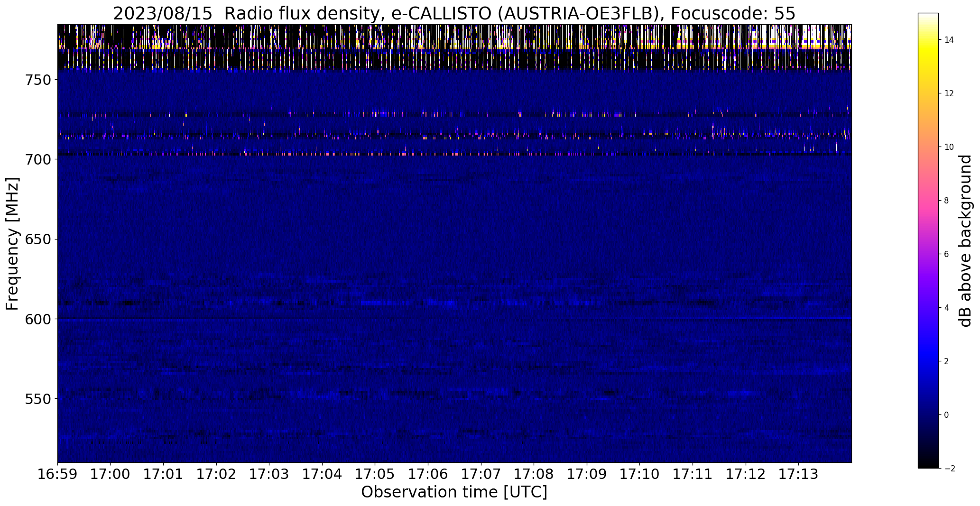980x506 pixels.
Task: Click the 17:05 time tick label
Action: [375, 474]
